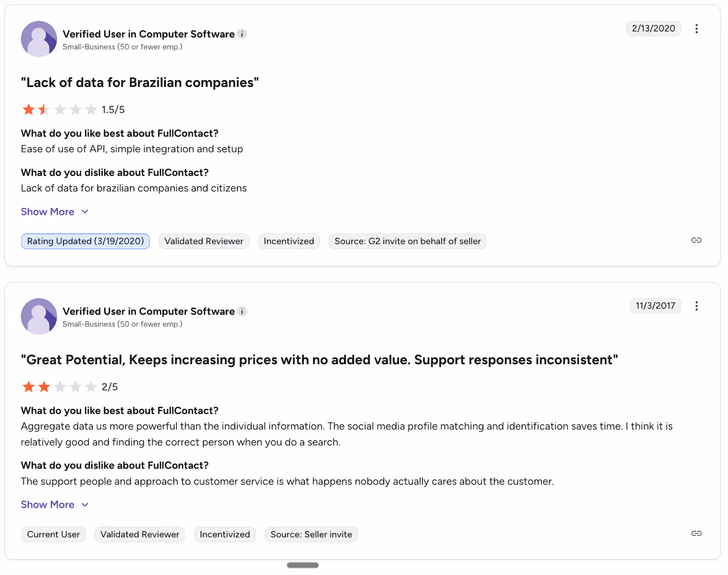This screenshot has width=728, height=575.
Task: Open the three-dot menu on the 2020 review
Action: pyautogui.click(x=697, y=28)
